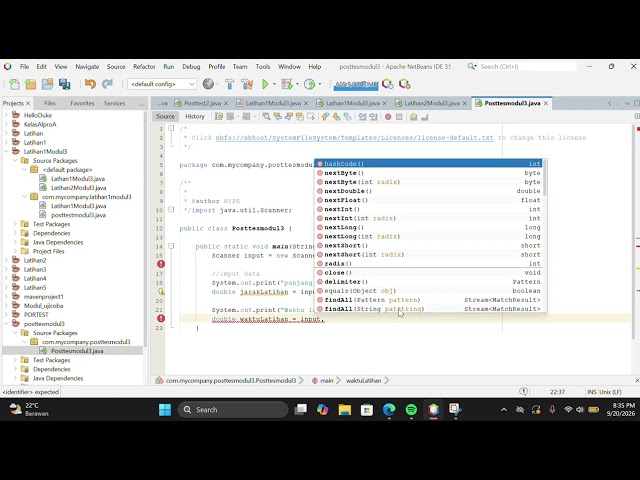Viewport: 640px width, 480px height.
Task: Click the Save All toolbar icon
Action: coord(64,84)
